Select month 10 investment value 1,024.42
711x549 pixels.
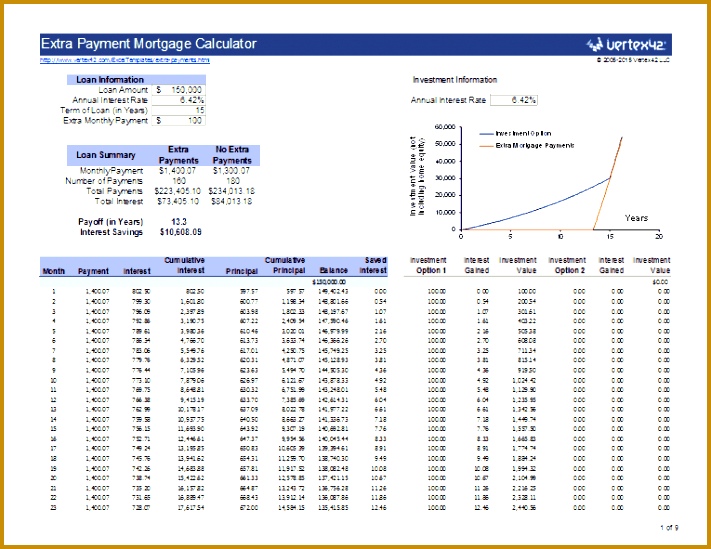coord(524,380)
